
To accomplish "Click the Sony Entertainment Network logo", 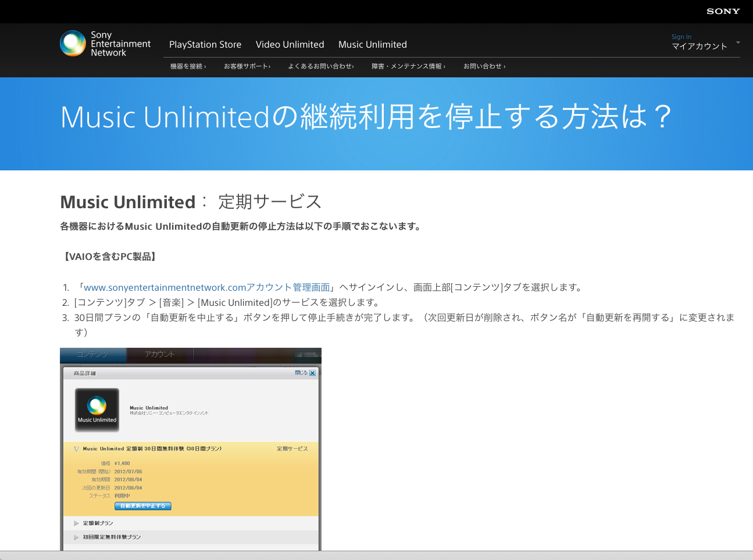I will tap(105, 44).
